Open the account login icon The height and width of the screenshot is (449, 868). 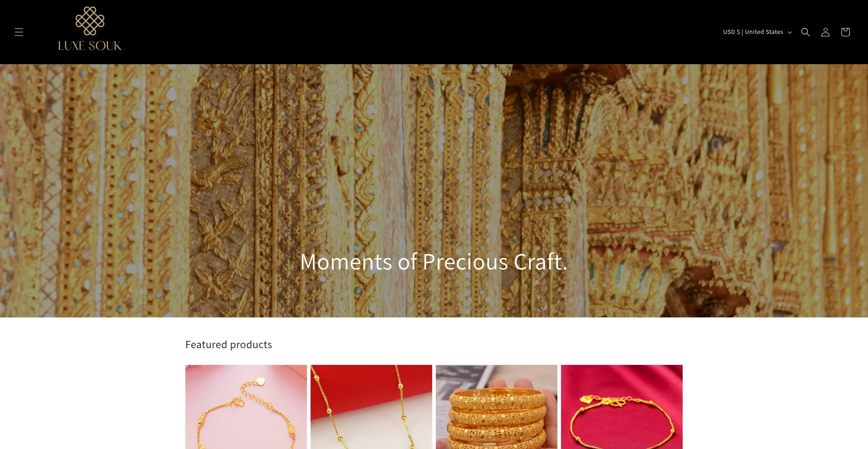click(825, 32)
